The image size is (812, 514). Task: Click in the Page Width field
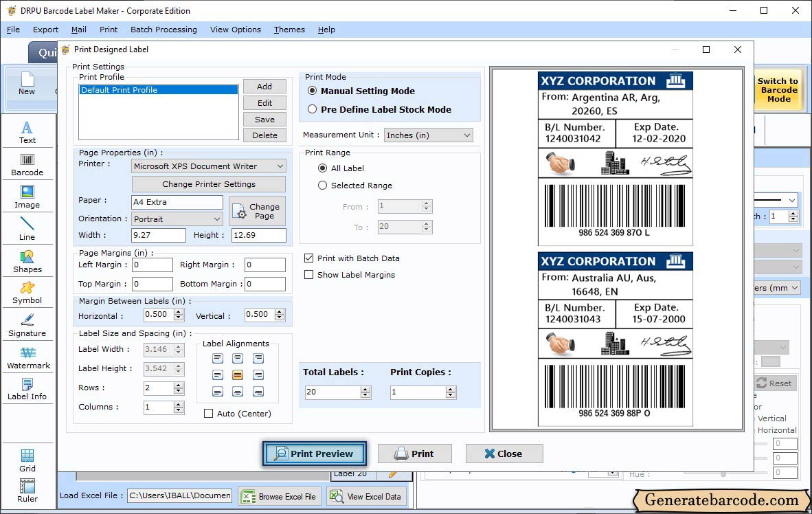pyautogui.click(x=159, y=235)
